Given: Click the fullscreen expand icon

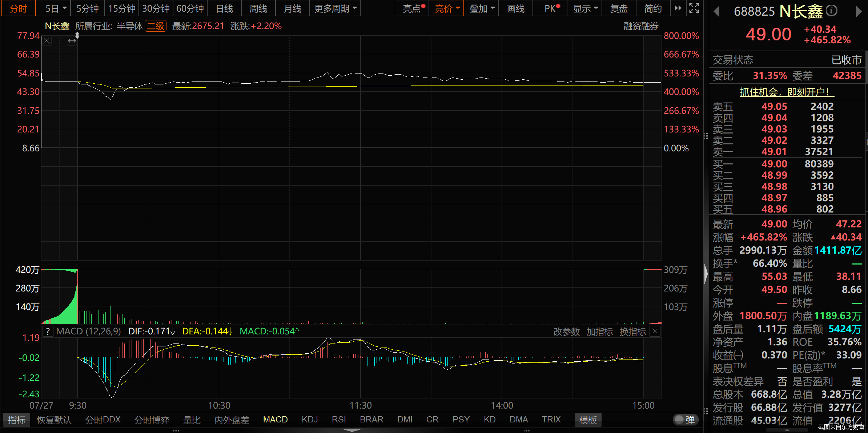Looking at the screenshot, I should 694,8.
